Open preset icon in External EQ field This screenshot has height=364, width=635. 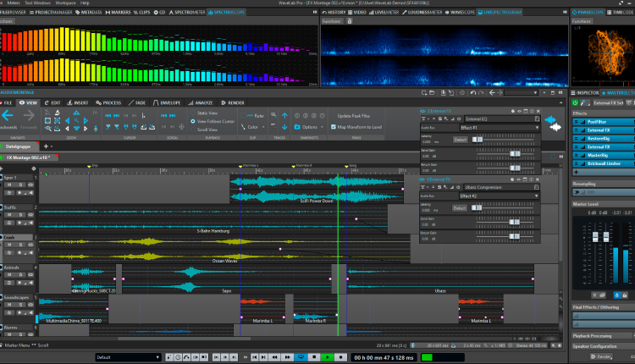[x=537, y=119]
